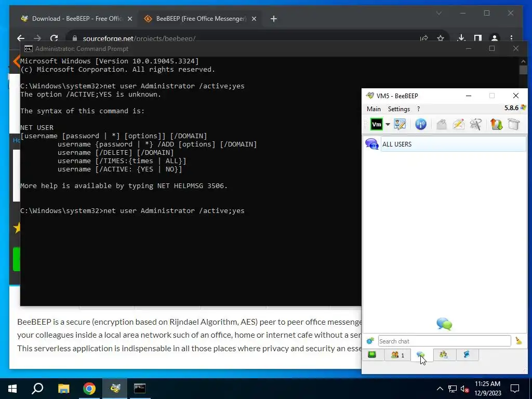Open the Chrome profile icon
This screenshot has width=532, height=399.
(495, 38)
